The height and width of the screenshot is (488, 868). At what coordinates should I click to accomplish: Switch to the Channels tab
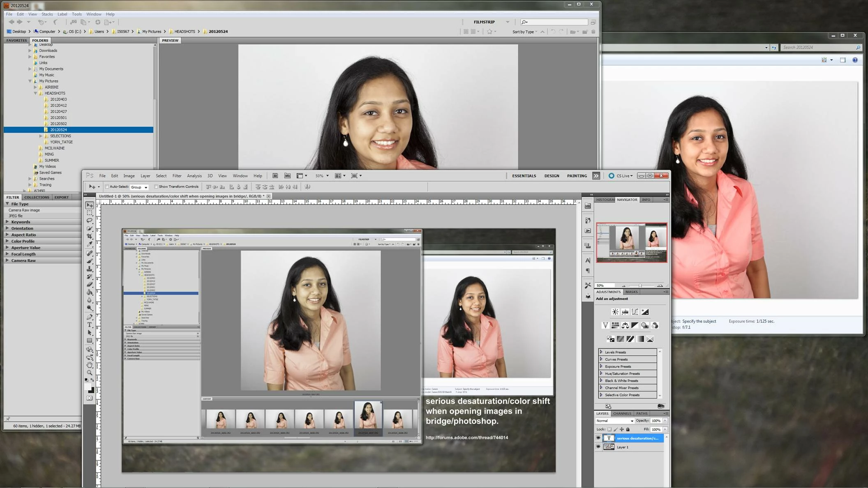(622, 413)
